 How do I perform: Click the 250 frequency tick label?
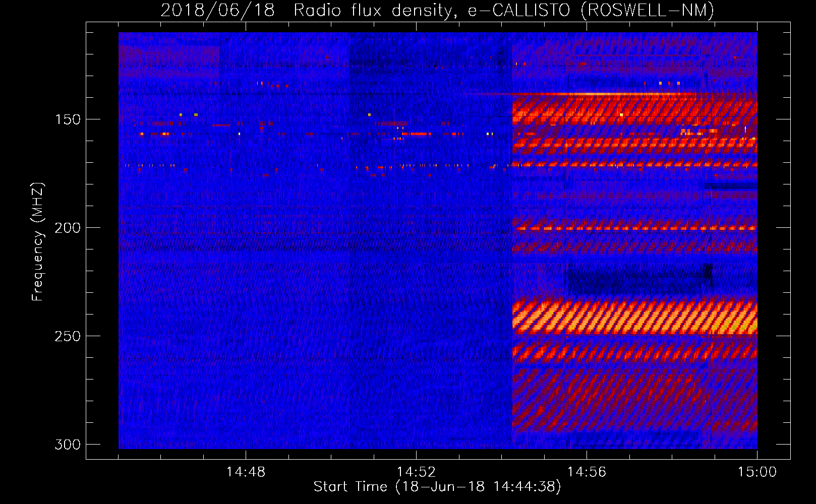tap(68, 336)
